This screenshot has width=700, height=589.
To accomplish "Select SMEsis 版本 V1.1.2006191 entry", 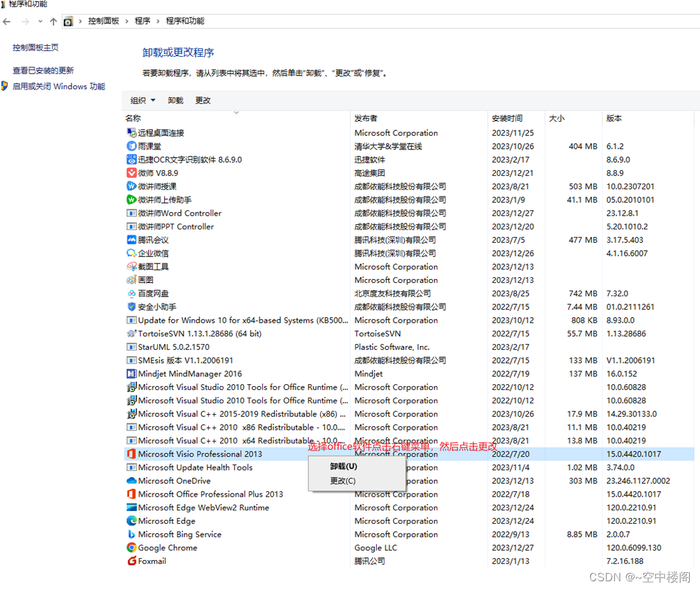I will (x=185, y=360).
